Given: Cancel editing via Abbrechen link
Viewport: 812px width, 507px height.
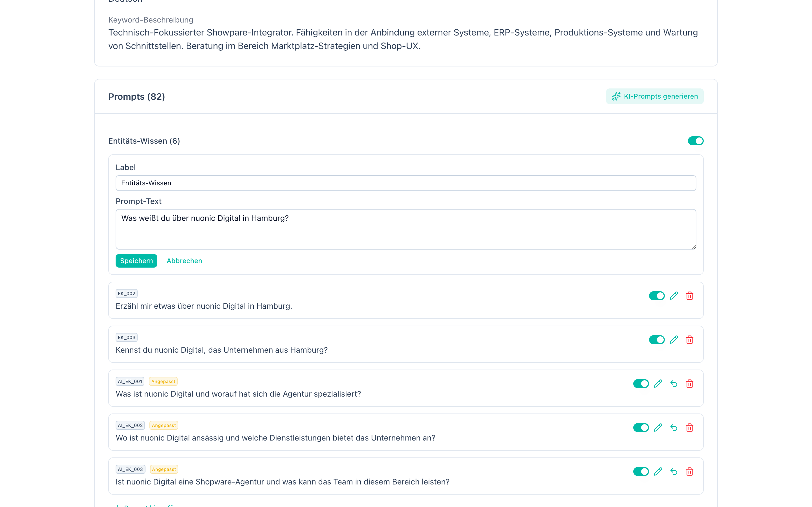Looking at the screenshot, I should (x=184, y=261).
